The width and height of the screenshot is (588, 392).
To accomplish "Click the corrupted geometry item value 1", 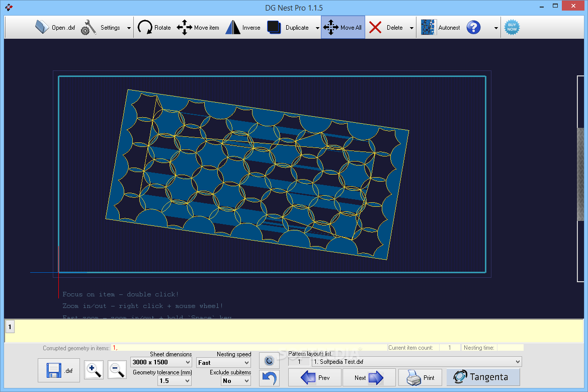I will tap(115, 348).
